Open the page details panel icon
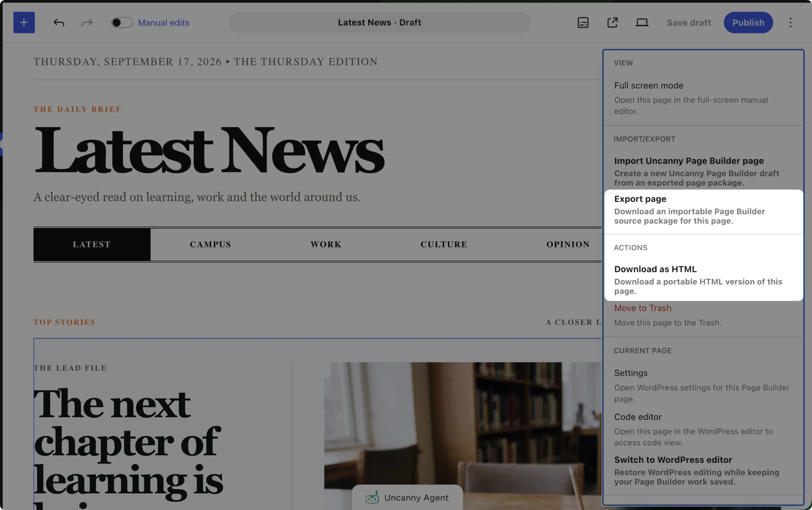This screenshot has height=510, width=812. (x=583, y=23)
